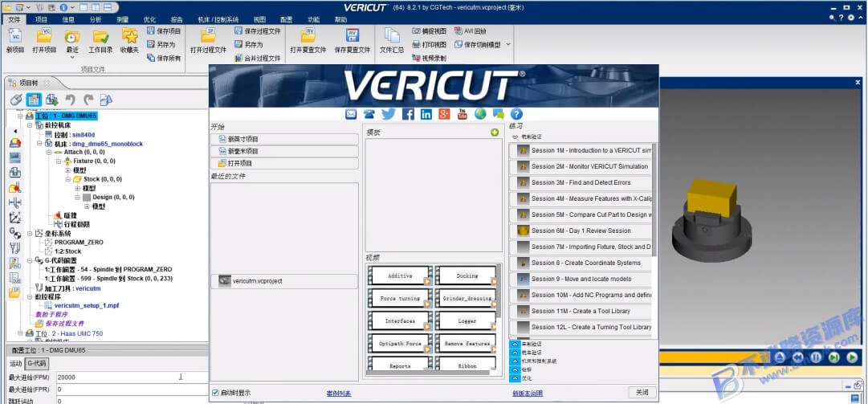Click 视频录制 video record item
The image size is (868, 404).
click(x=429, y=58)
